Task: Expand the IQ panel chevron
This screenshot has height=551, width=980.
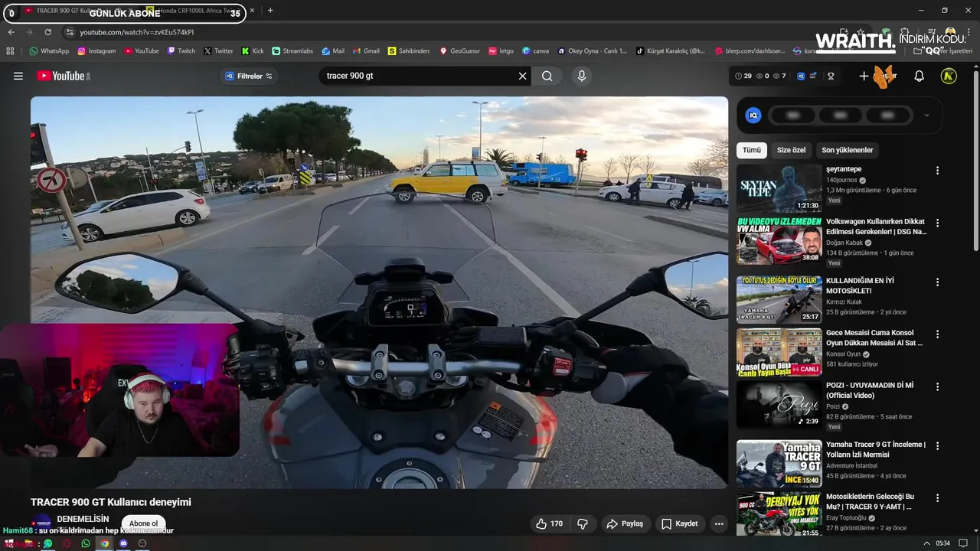Action: 926,116
